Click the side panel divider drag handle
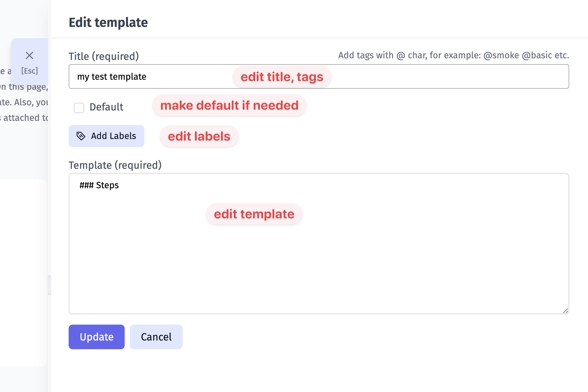588x392 pixels. click(50, 285)
